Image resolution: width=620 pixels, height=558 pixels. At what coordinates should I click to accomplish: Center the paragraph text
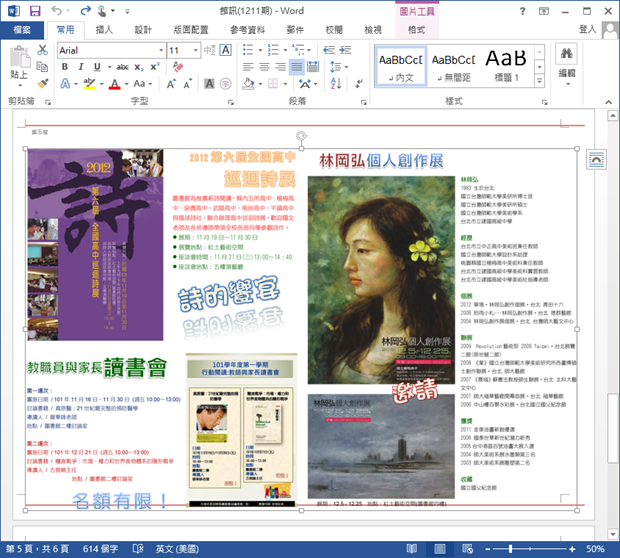coord(264,66)
